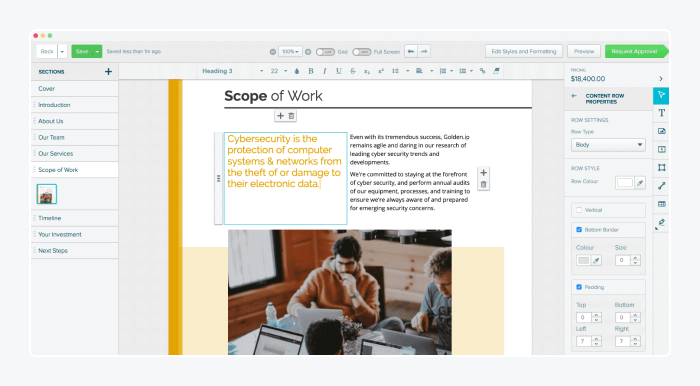Toggle bold formatting in the toolbar
Screen dimensions: 700x386
click(311, 71)
